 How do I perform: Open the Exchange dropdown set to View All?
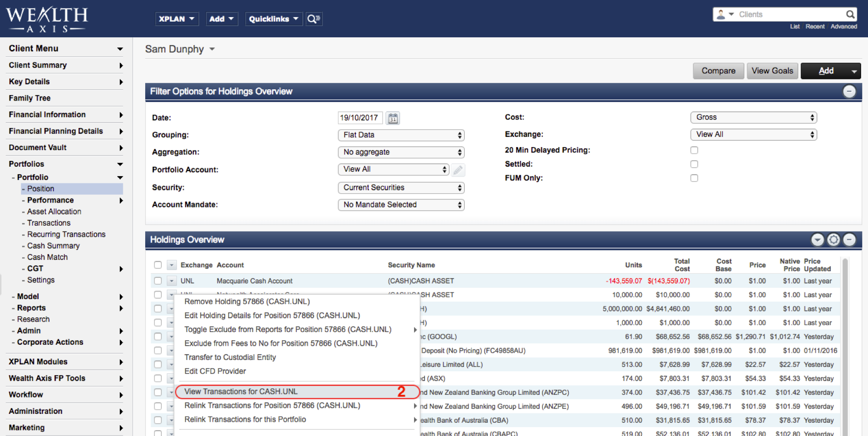click(x=754, y=134)
